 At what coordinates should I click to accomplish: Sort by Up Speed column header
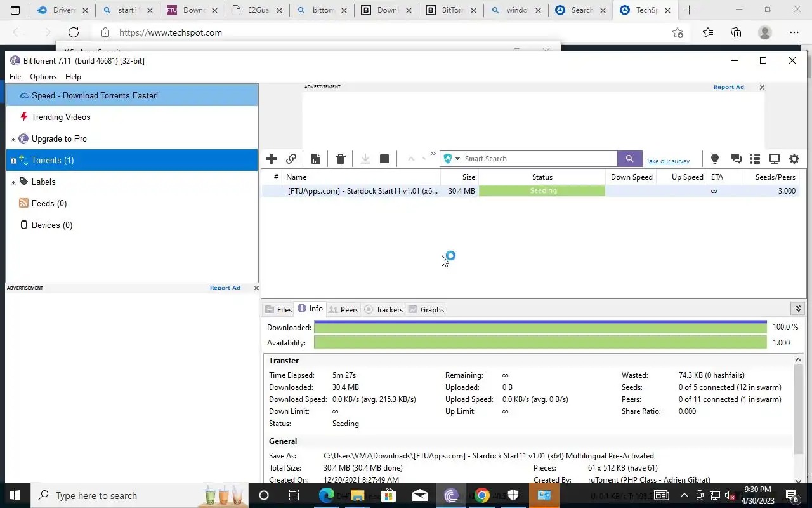682,177
